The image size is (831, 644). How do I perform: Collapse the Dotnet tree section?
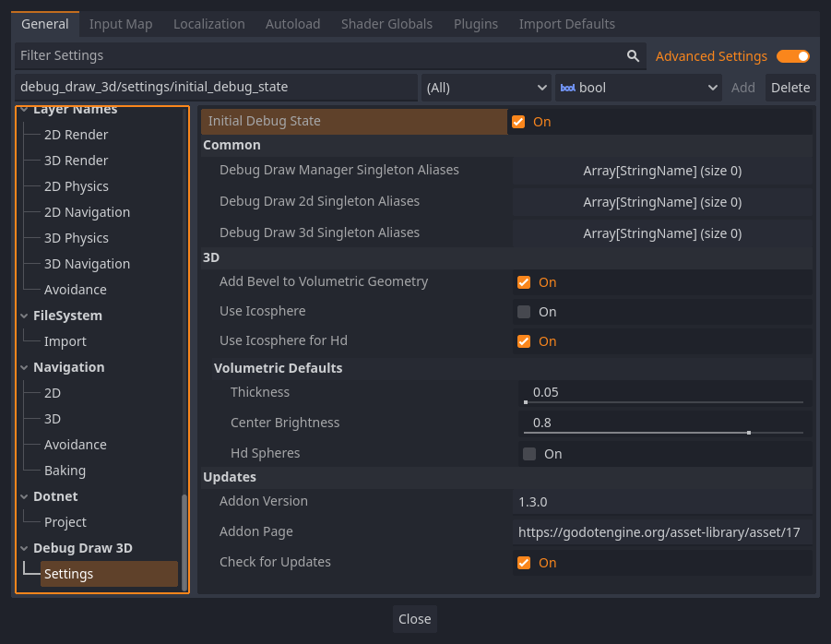point(24,496)
